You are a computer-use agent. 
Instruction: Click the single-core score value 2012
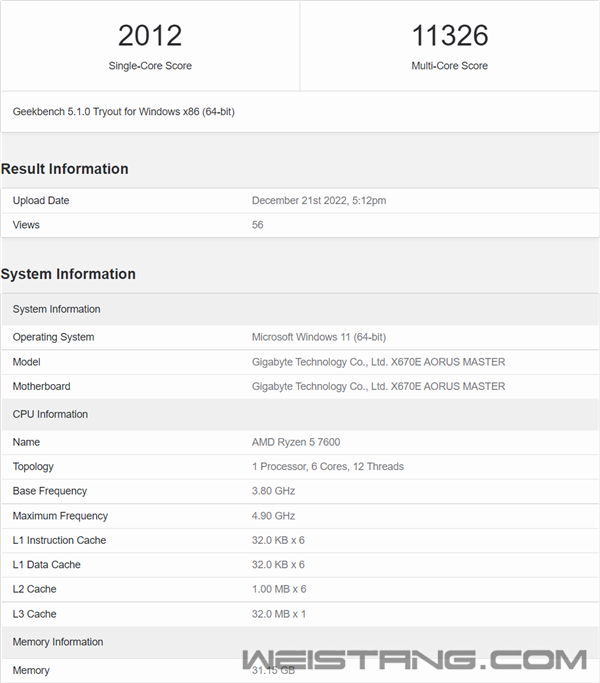[150, 36]
